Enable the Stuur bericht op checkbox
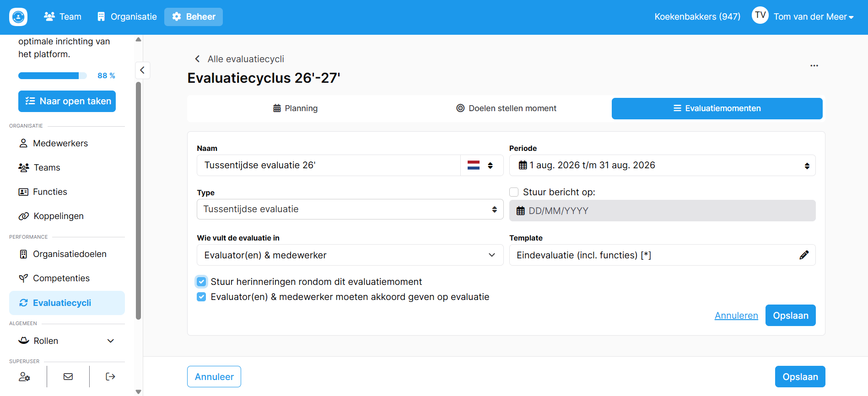This screenshot has height=396, width=868. [x=514, y=192]
